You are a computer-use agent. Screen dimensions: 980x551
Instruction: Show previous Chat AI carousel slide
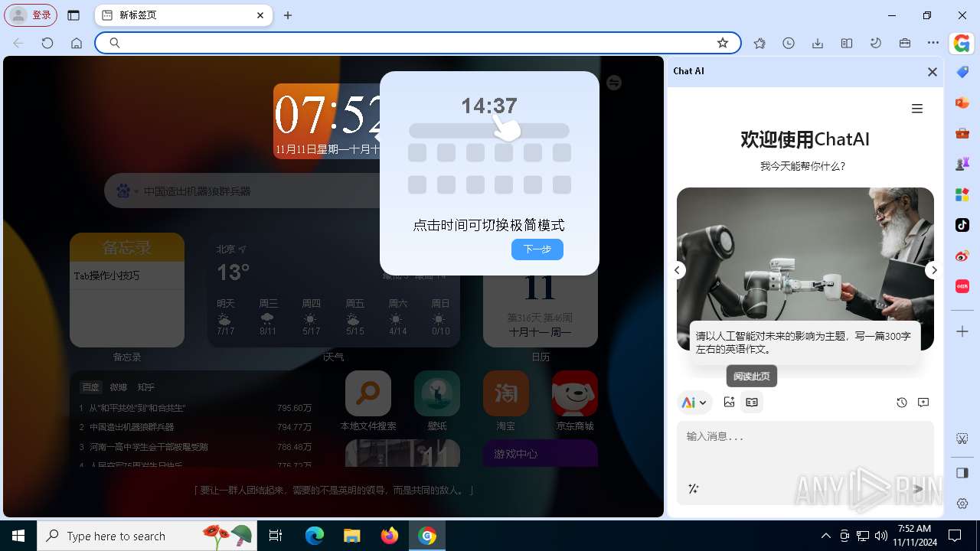click(677, 270)
